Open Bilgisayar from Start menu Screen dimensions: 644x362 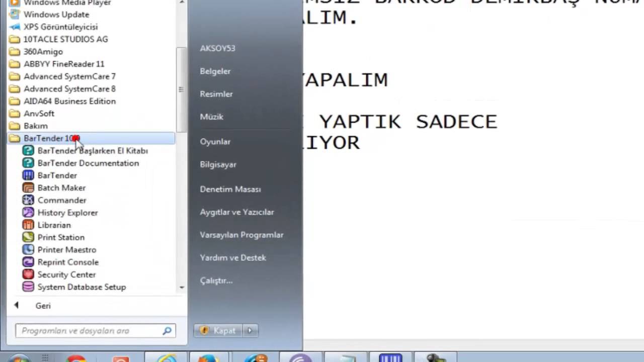click(218, 164)
